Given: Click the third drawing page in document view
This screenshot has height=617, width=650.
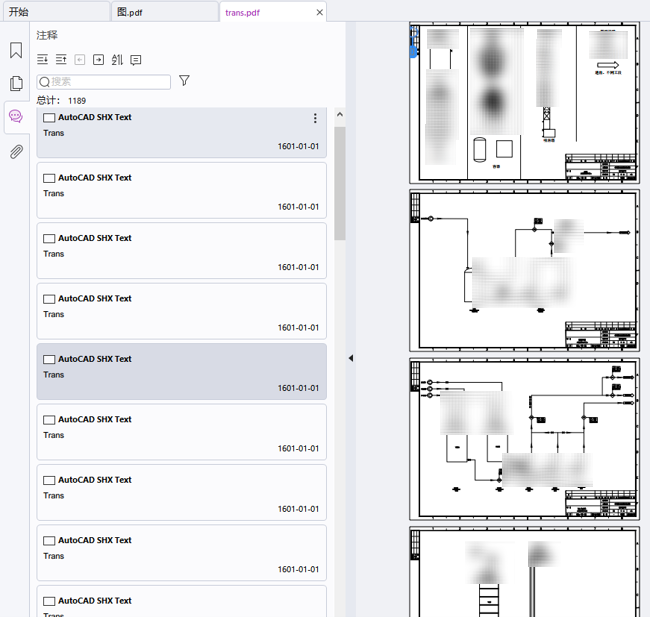Looking at the screenshot, I should click(524, 439).
